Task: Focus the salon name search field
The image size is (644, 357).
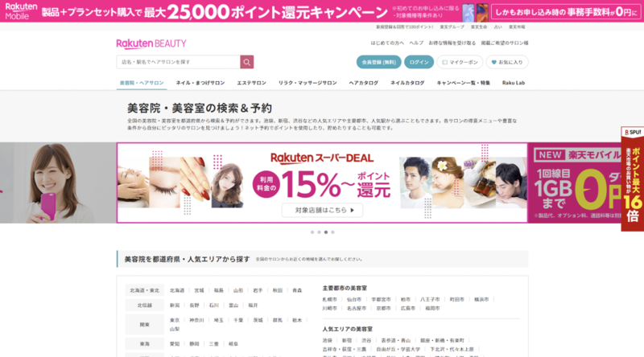Action: (178, 62)
